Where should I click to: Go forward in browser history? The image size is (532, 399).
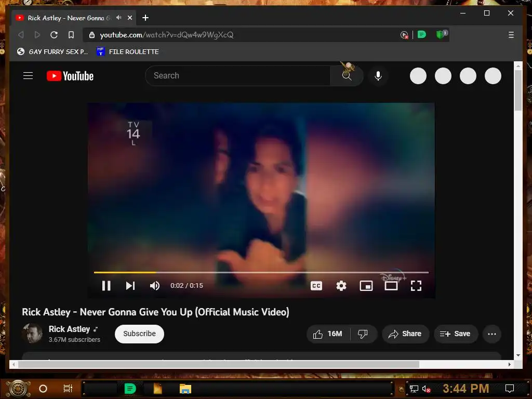click(x=37, y=35)
